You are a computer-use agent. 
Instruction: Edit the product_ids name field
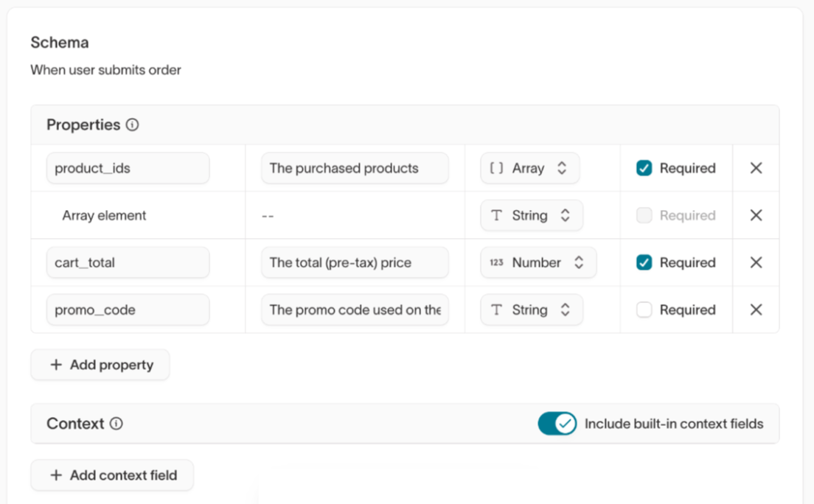tap(128, 168)
